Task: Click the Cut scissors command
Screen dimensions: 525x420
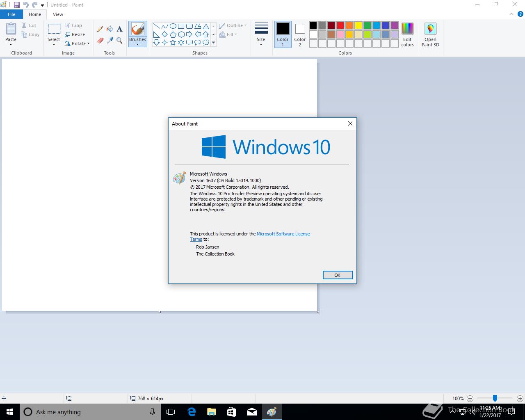Action: click(29, 25)
